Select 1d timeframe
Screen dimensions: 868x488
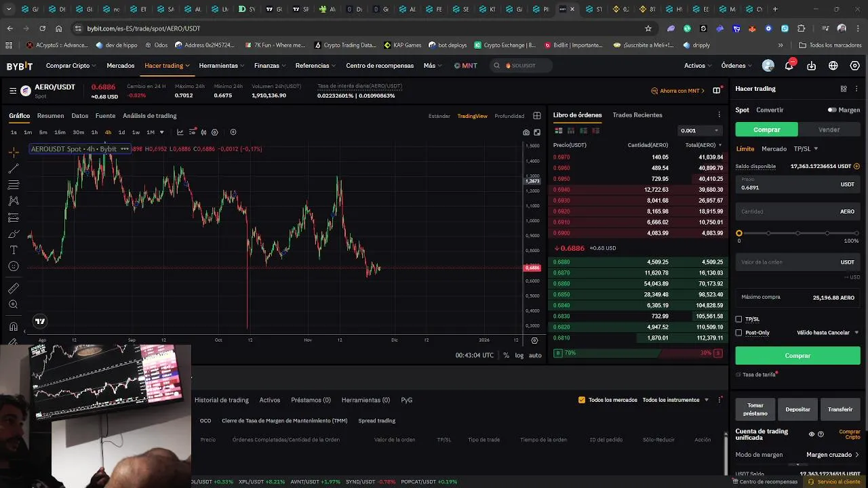click(x=121, y=132)
